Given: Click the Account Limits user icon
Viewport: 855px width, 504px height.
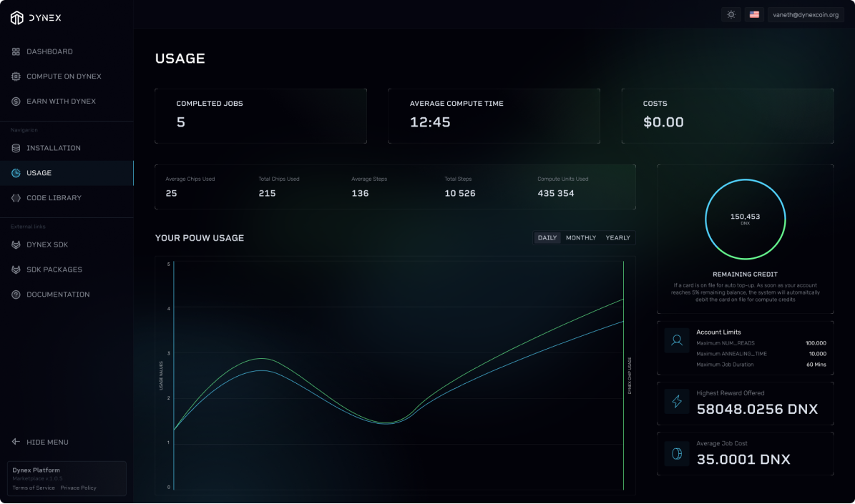Looking at the screenshot, I should [x=677, y=341].
